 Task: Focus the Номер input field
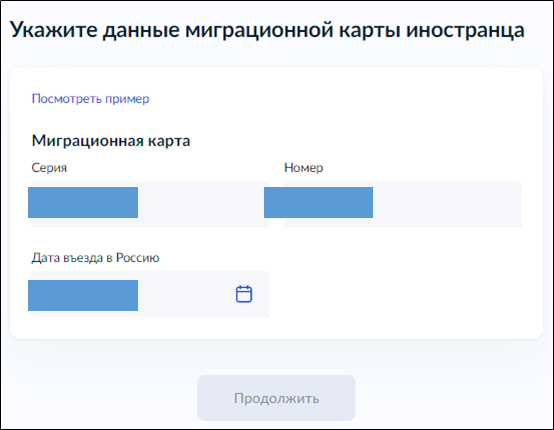click(x=403, y=204)
